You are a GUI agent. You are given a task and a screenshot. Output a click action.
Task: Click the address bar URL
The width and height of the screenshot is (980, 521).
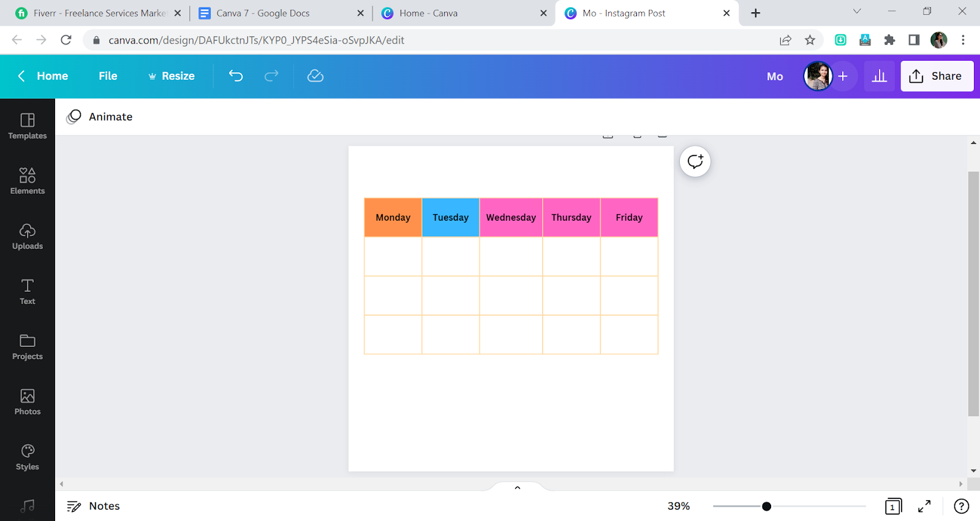(257, 40)
